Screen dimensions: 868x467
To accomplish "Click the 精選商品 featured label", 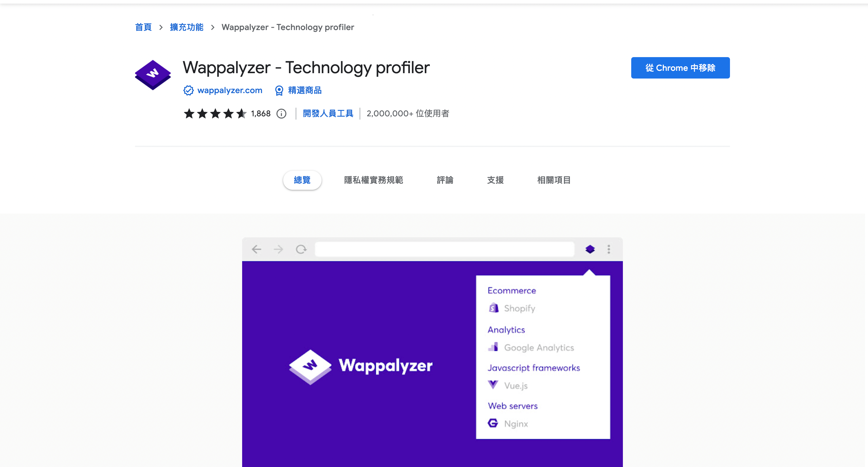I will pos(305,90).
